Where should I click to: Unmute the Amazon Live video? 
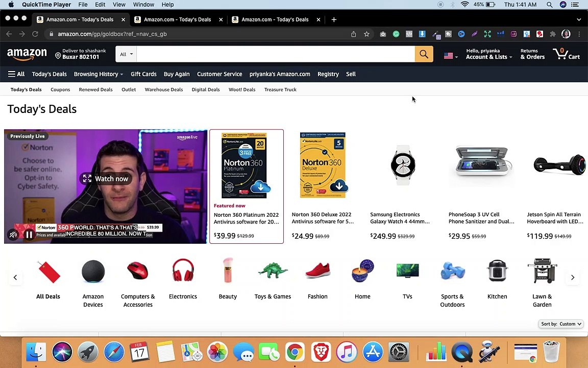pyautogui.click(x=13, y=235)
